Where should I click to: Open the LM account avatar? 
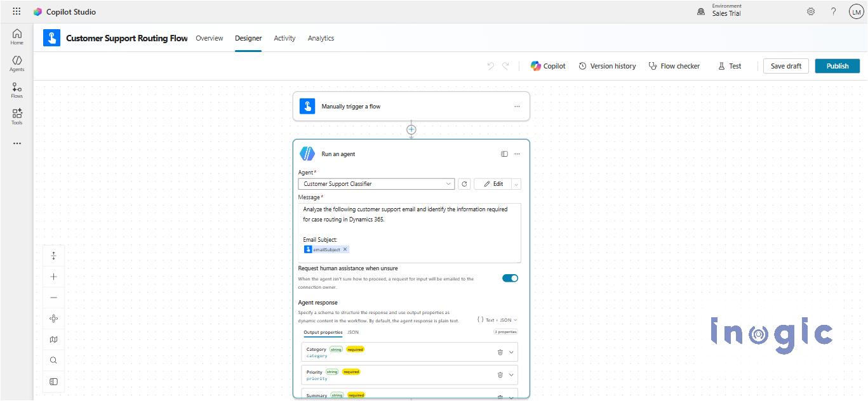(x=856, y=12)
